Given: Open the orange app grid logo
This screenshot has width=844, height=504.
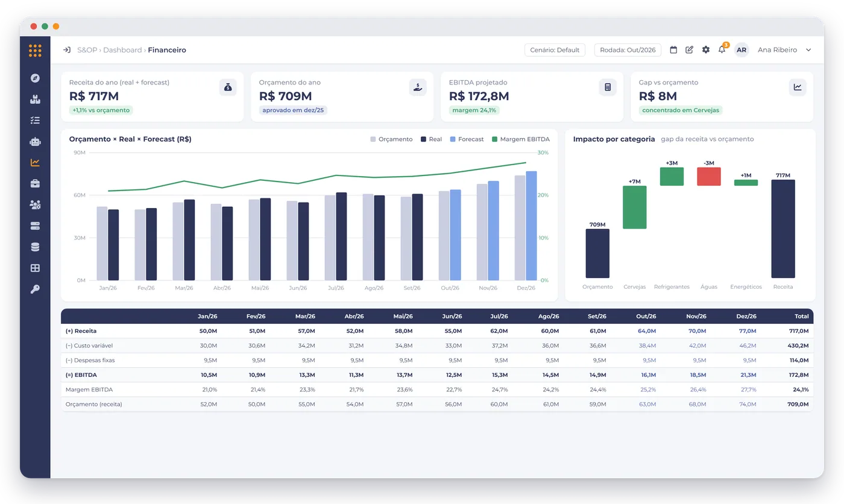Looking at the screenshot, I should [35, 51].
